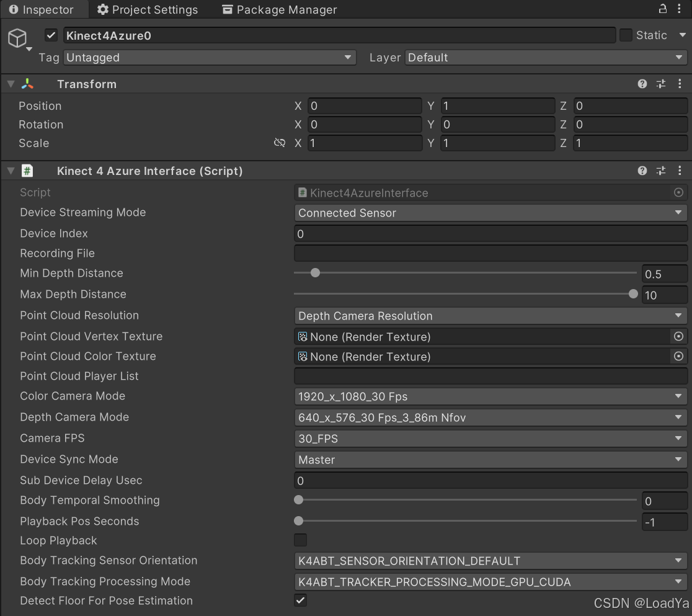
Task: Click the C# script icon in header
Action: 27,171
